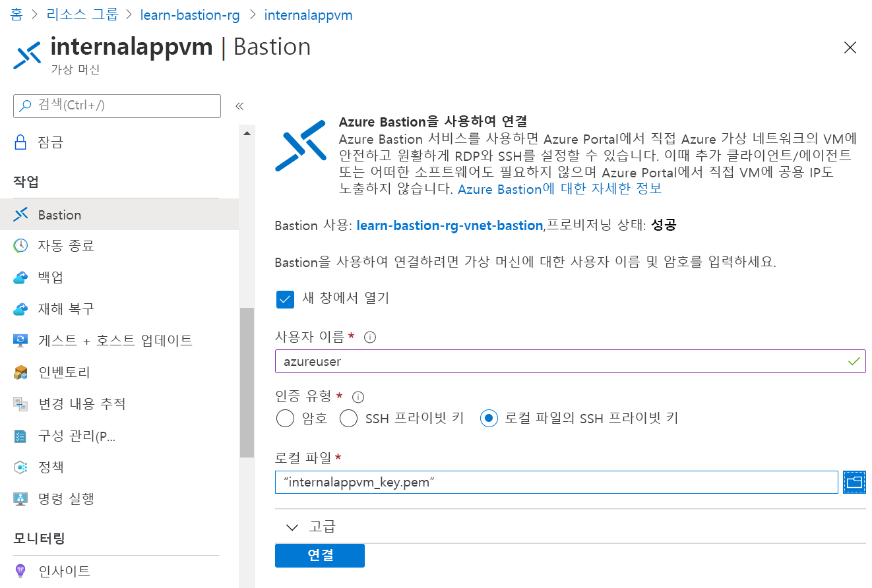
Task: Click the Azure Bastion을 사용하여 연결 heading
Action: coord(433,121)
